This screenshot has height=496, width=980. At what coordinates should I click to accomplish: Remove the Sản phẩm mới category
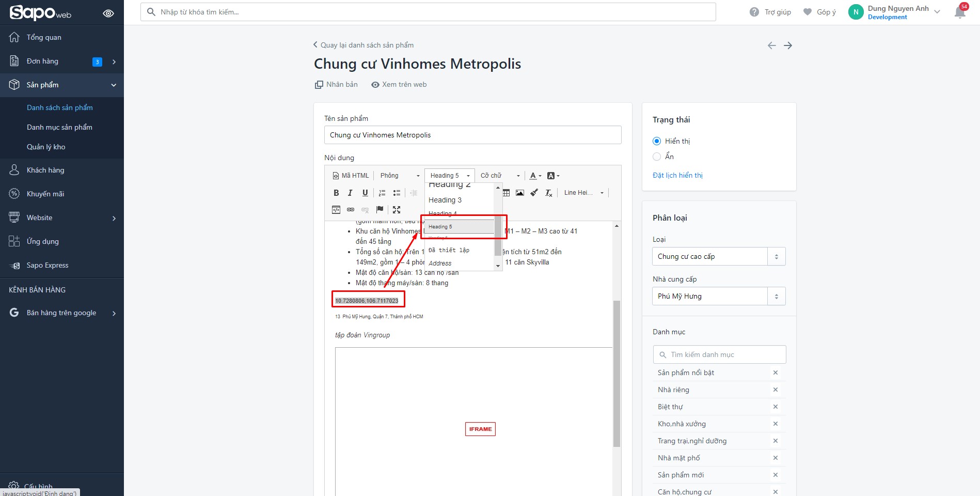[775, 475]
